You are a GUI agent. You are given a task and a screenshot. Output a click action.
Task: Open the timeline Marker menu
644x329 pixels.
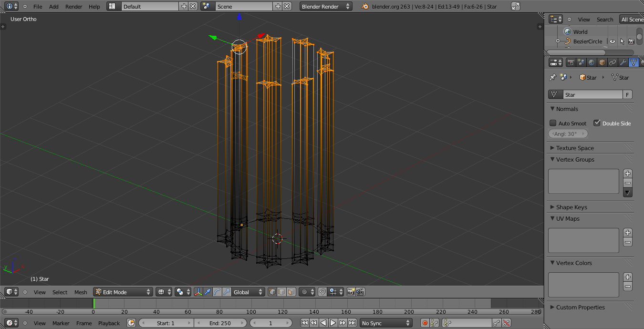(61, 323)
